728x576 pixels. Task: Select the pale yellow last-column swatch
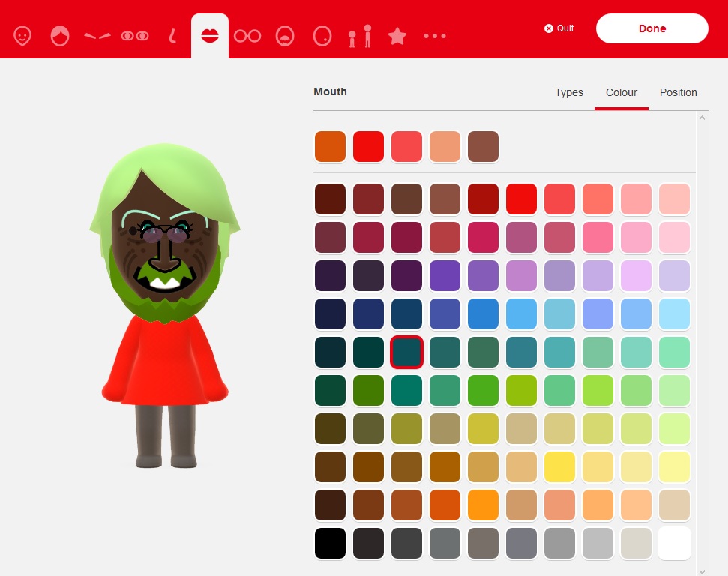point(674,466)
